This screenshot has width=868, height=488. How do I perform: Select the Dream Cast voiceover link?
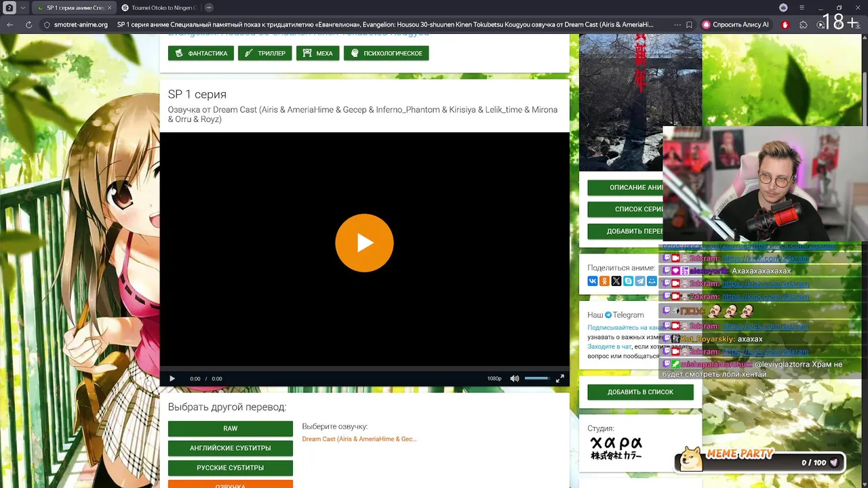tap(359, 439)
